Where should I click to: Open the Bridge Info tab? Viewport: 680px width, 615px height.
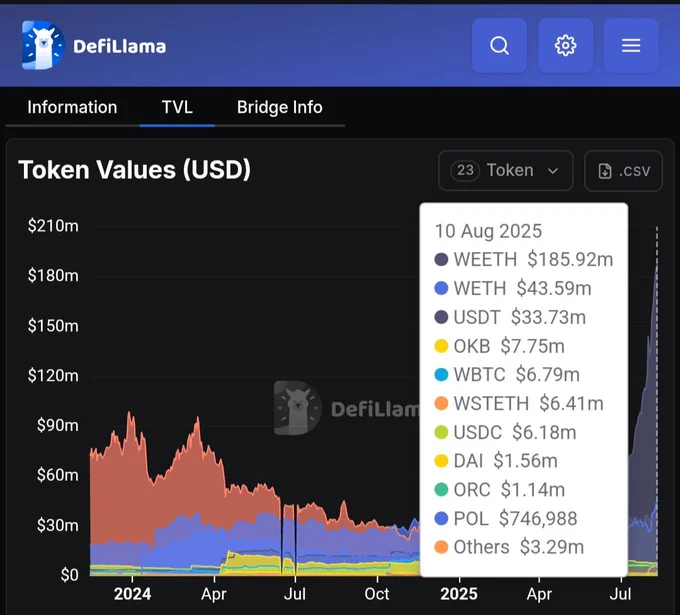click(280, 107)
